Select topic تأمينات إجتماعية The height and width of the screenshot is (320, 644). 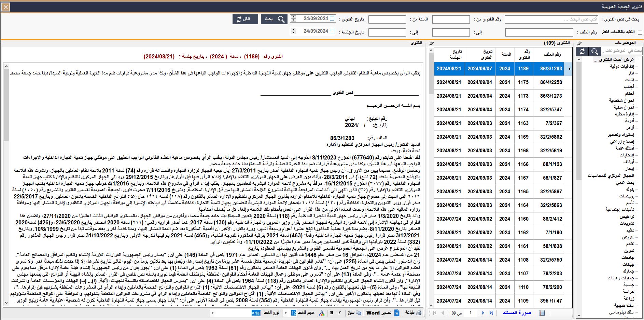(620, 210)
